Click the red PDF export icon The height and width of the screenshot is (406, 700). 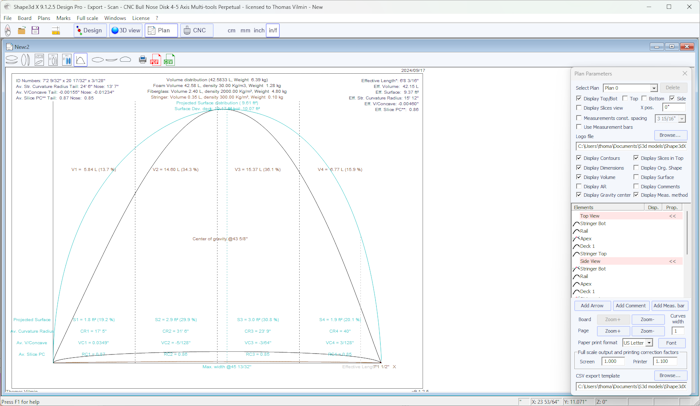coord(155,60)
